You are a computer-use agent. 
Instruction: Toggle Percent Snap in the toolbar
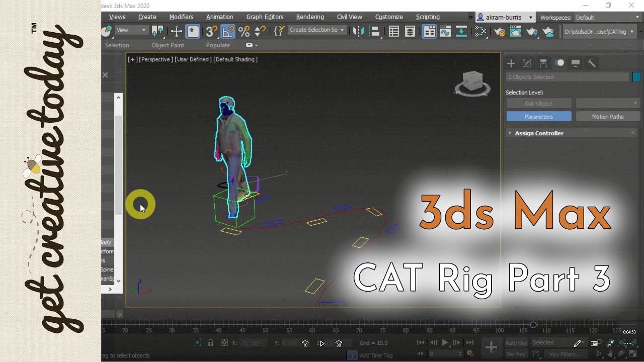click(244, 31)
